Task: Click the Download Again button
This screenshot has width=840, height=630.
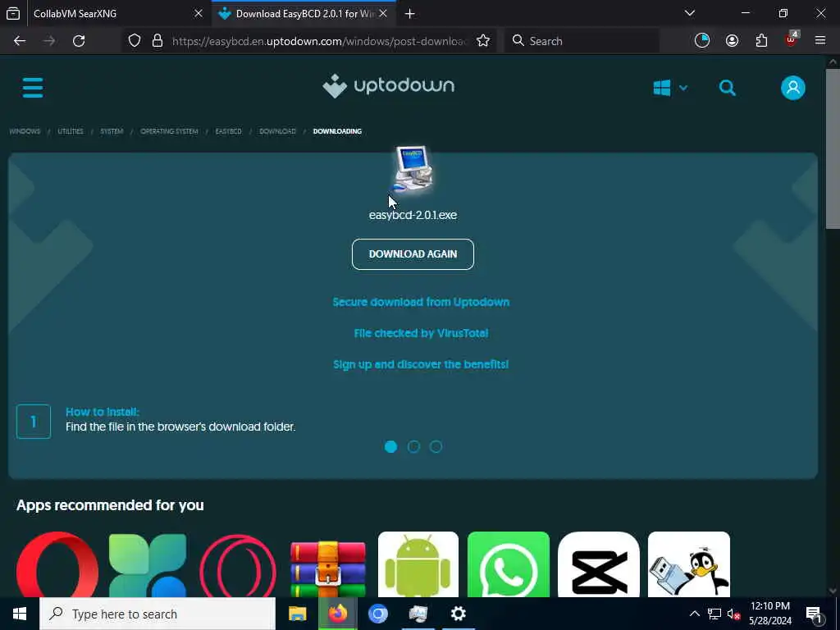Action: click(x=413, y=254)
